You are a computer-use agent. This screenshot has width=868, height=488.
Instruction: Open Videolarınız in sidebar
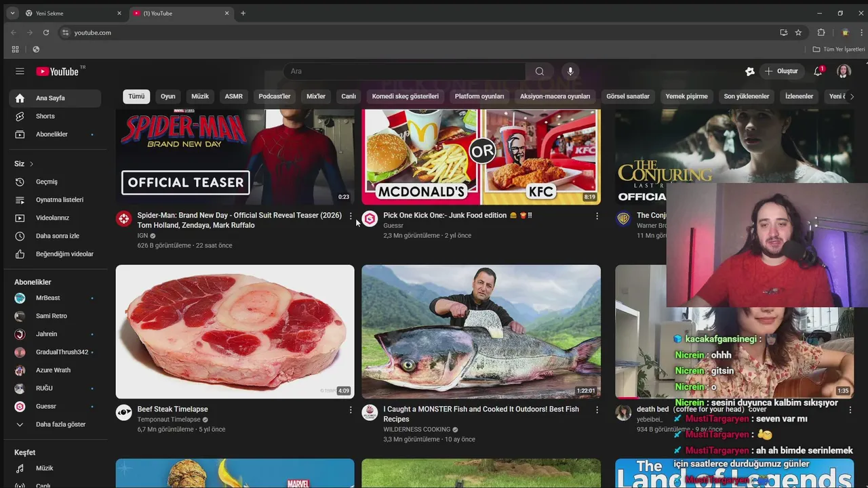click(56, 218)
